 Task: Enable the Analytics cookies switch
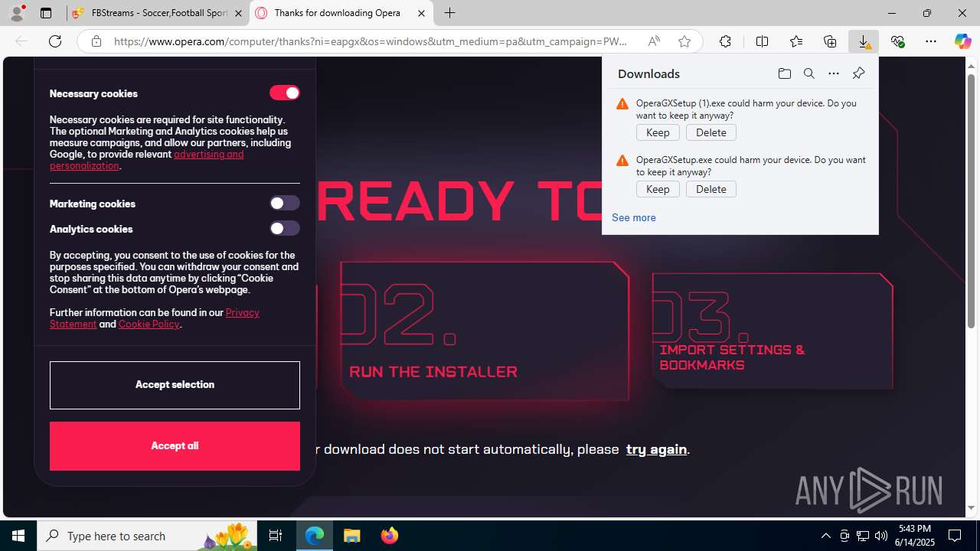tap(284, 228)
